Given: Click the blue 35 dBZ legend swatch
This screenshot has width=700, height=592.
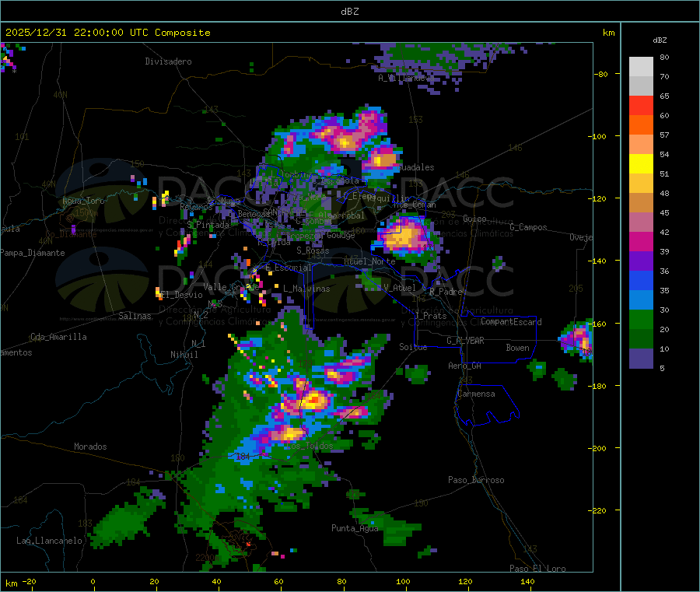Looking at the screenshot, I should pos(641,280).
